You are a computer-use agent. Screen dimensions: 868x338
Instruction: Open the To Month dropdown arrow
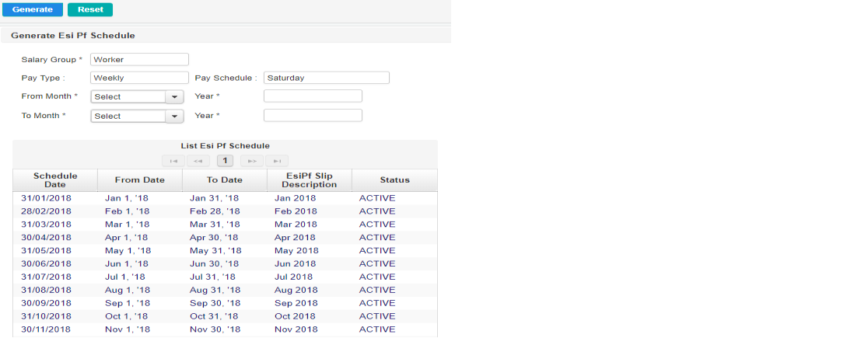pyautogui.click(x=174, y=117)
